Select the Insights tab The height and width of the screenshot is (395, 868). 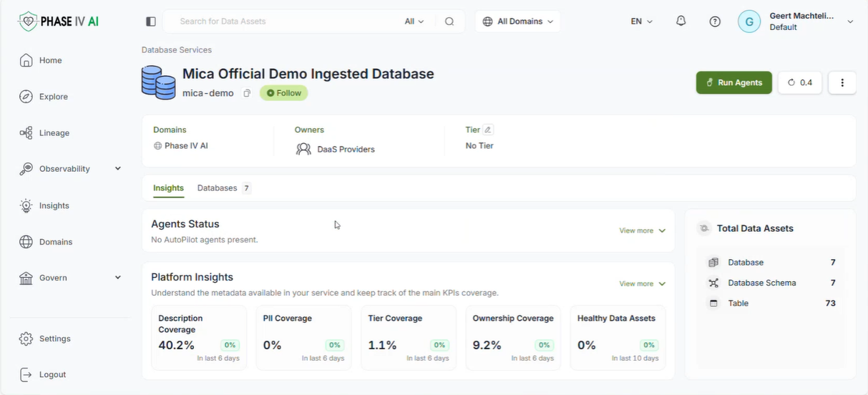point(168,188)
